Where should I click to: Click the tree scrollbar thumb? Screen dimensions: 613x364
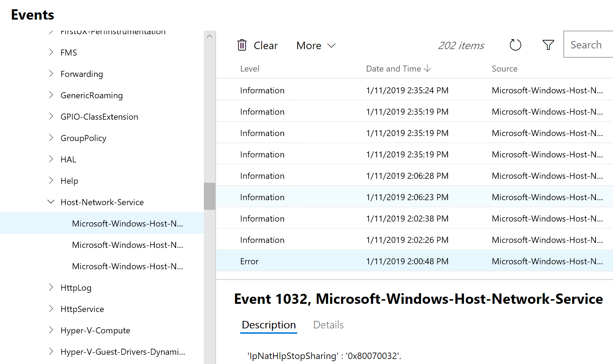(x=210, y=196)
